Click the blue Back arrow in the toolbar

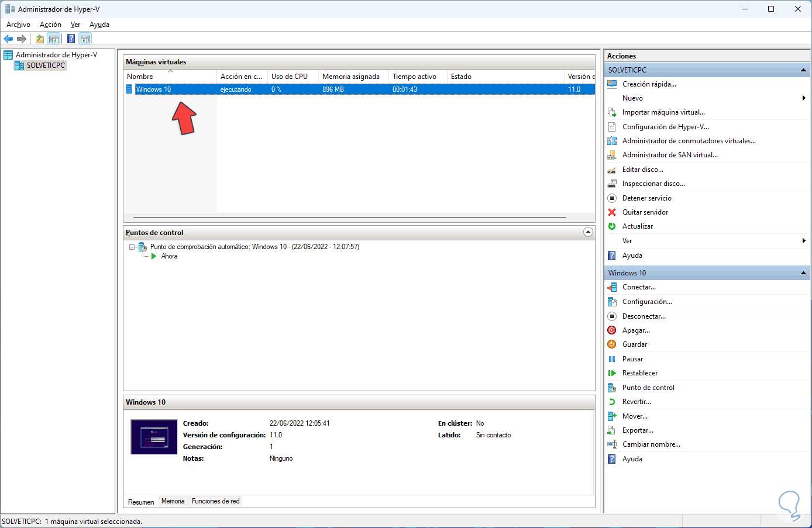[8, 39]
